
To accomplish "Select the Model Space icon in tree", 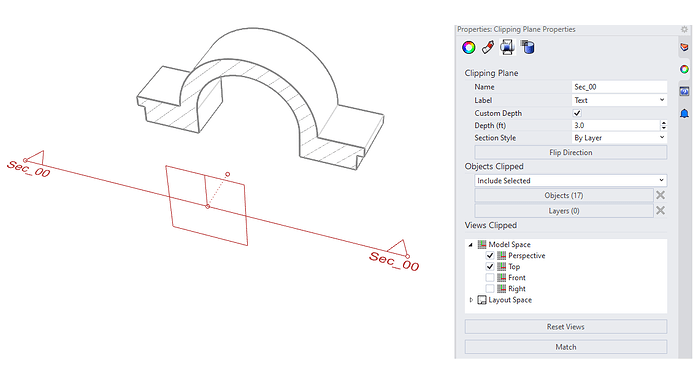I will [482, 244].
